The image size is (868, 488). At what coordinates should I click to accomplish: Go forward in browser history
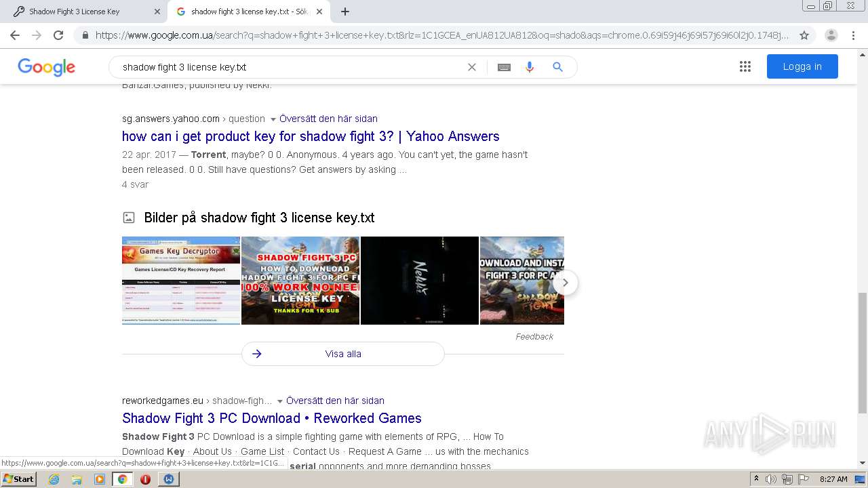(x=37, y=35)
